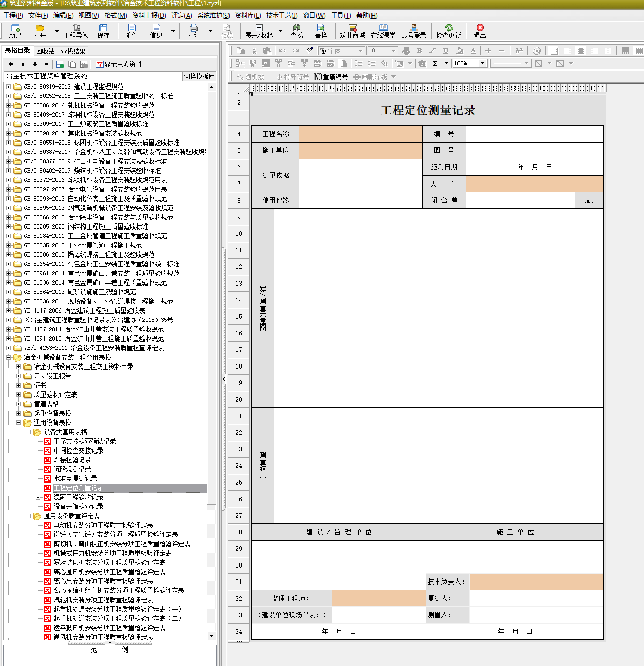644x666 pixels.
Task: Open search via the 查找 binoculars icon
Action: tap(296, 31)
